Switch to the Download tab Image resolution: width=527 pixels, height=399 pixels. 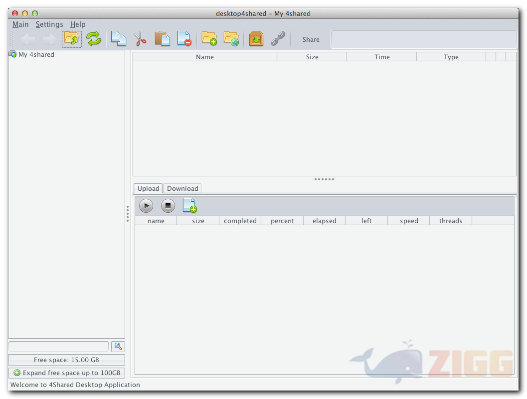coord(183,189)
